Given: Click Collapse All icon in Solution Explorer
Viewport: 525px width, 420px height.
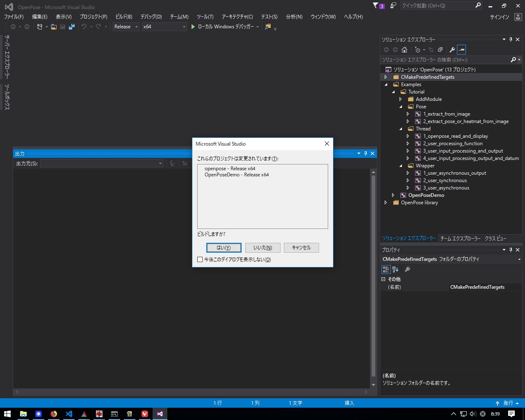Looking at the screenshot, I should tap(440, 50).
